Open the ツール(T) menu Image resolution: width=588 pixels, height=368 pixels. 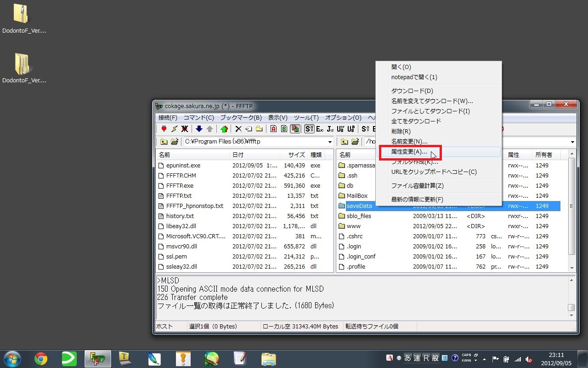click(x=306, y=118)
